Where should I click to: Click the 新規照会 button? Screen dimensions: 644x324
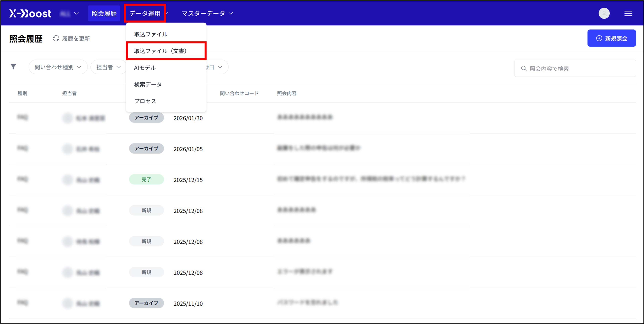pos(611,38)
